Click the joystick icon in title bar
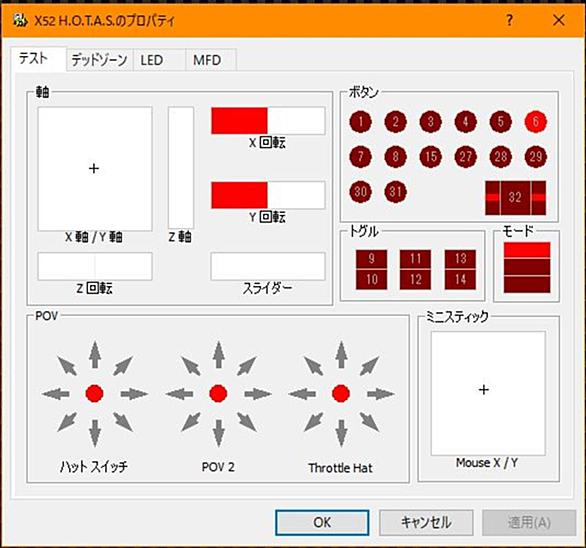Image resolution: width=586 pixels, height=548 pixels. tap(20, 20)
